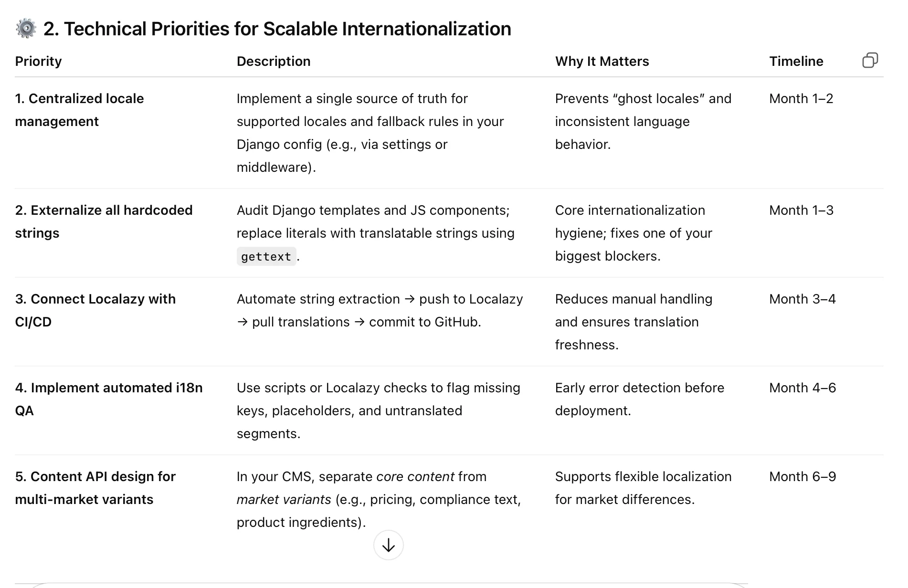The width and height of the screenshot is (908, 588).
Task: Click the Connect Localazy with CI/CD title
Action: coord(95,310)
